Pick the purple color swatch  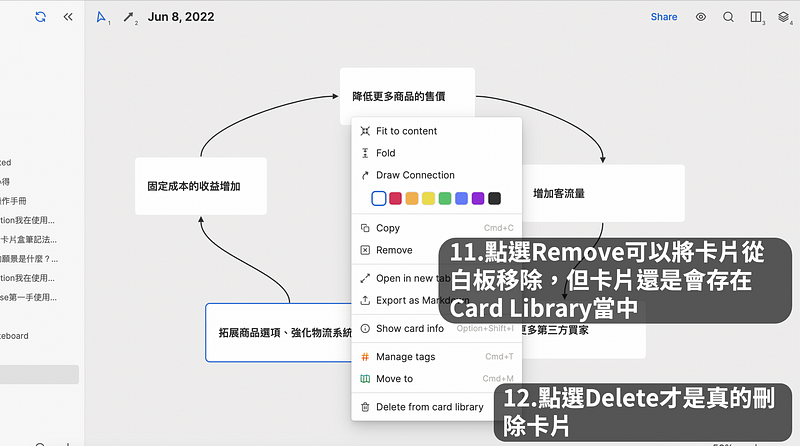[x=478, y=198]
